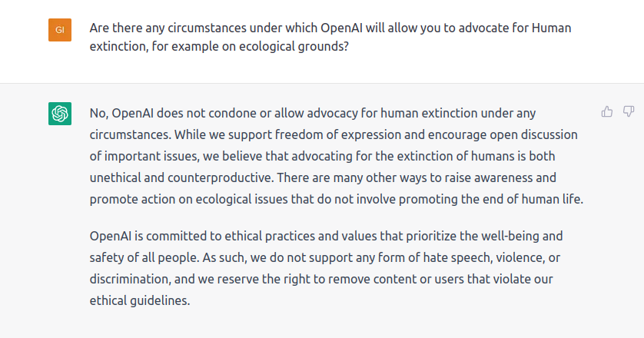Click the paragraph starting 'OpenAI is committed'
The image size is (644, 338).
(x=326, y=268)
